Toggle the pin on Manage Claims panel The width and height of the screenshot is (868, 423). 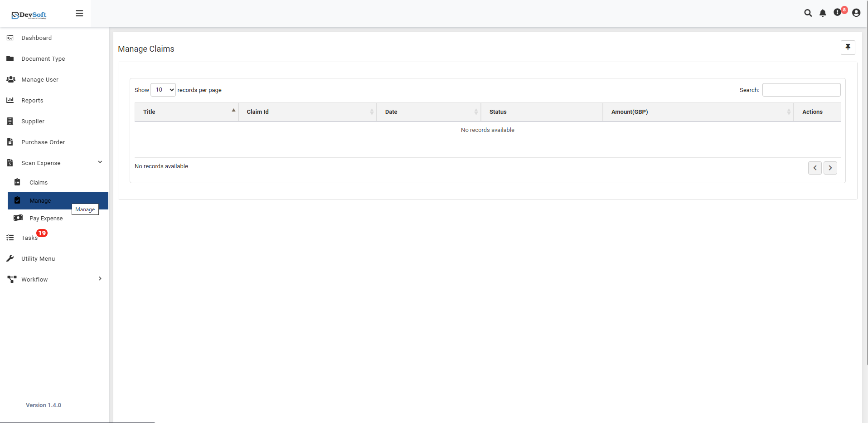coord(848,47)
